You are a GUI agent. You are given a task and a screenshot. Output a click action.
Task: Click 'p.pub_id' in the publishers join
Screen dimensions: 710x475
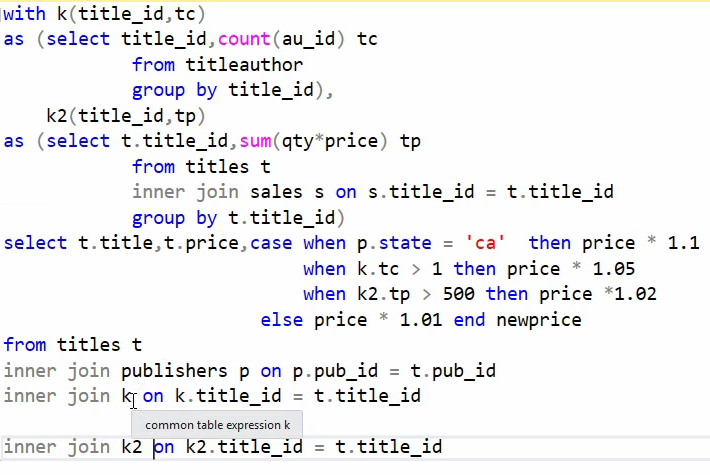point(335,371)
